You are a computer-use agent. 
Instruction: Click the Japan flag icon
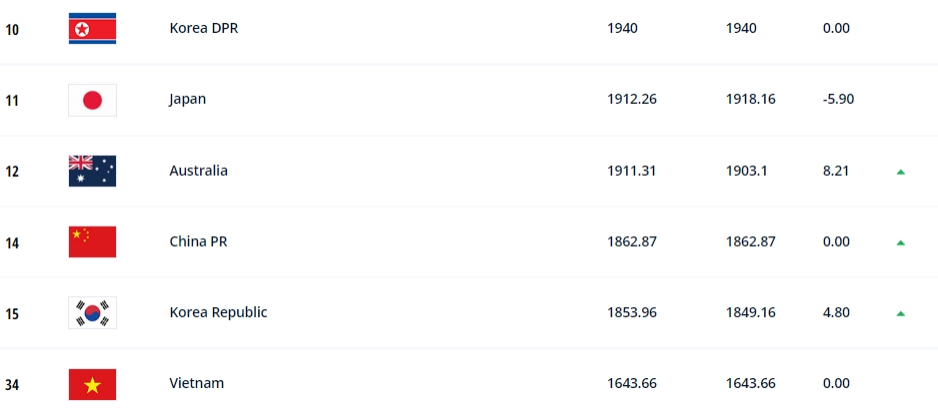coord(92,100)
